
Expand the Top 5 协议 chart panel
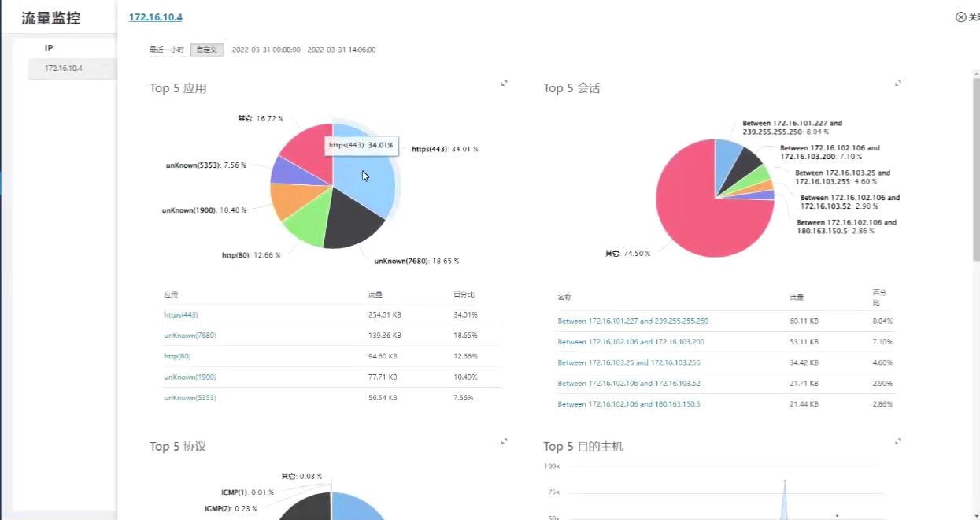[505, 441]
